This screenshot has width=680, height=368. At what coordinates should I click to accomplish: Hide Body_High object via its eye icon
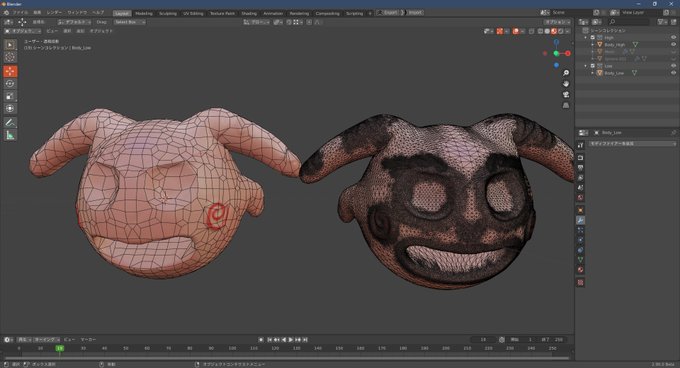tap(673, 45)
